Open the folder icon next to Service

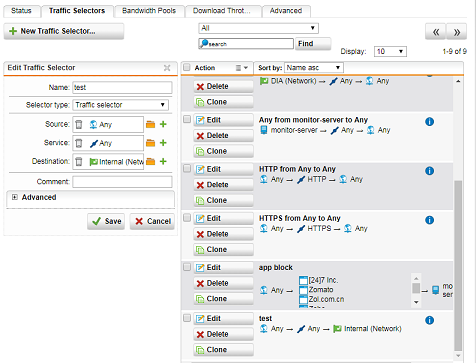pos(151,143)
